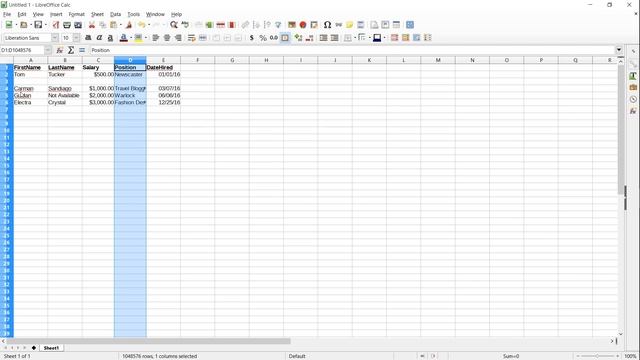Open the sidebar Navigator compass icon
This screenshot has width=640, height=360.
coord(633,99)
